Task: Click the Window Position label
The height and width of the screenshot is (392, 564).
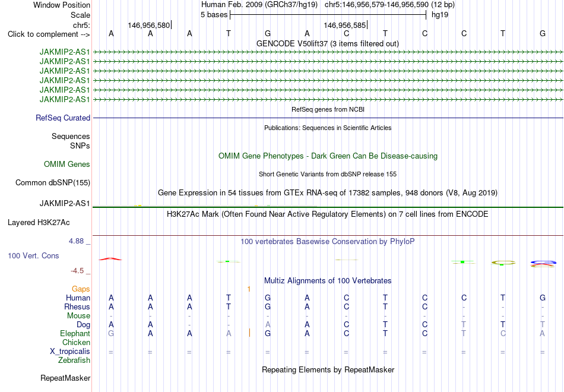Action: pos(62,5)
